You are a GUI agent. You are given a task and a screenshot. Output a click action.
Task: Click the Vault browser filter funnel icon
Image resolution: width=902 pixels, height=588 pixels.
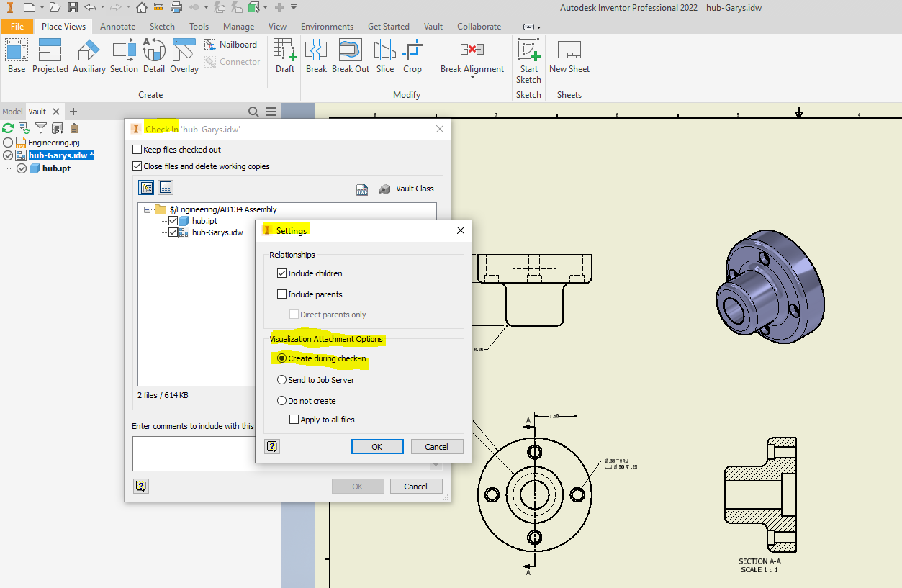click(x=41, y=128)
